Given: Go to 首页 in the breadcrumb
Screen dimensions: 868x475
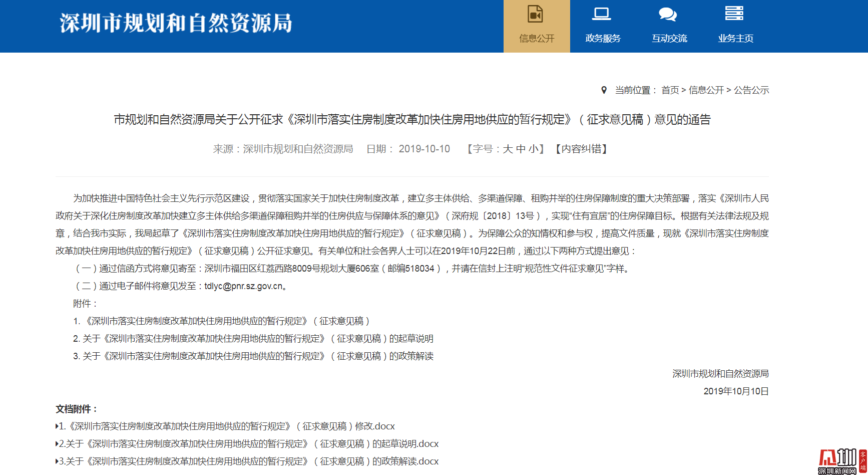Looking at the screenshot, I should tap(670, 90).
